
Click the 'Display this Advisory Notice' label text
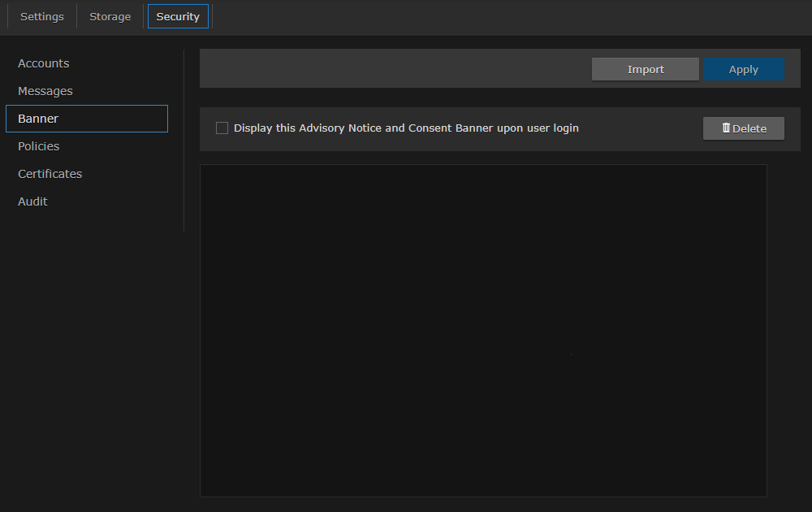[x=306, y=128]
